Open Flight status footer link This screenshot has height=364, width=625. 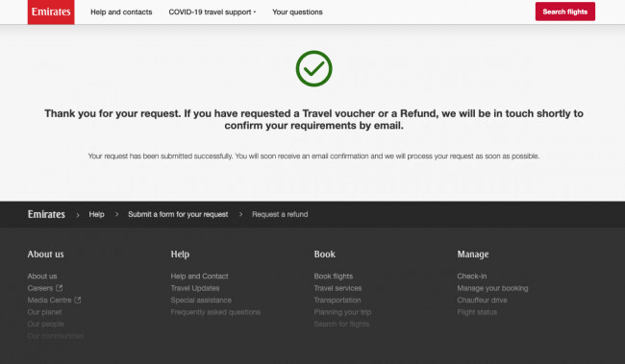tap(477, 312)
